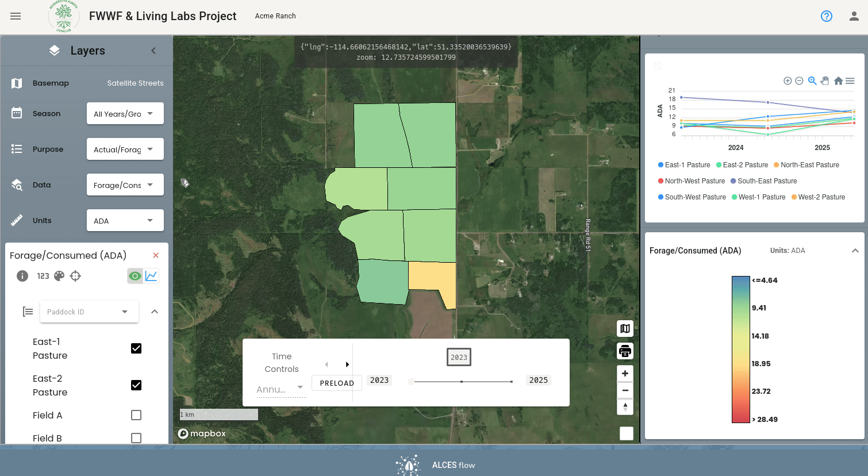Screen dimensions: 868x476
Task: Open the chart hamburger menu
Action: point(850,81)
